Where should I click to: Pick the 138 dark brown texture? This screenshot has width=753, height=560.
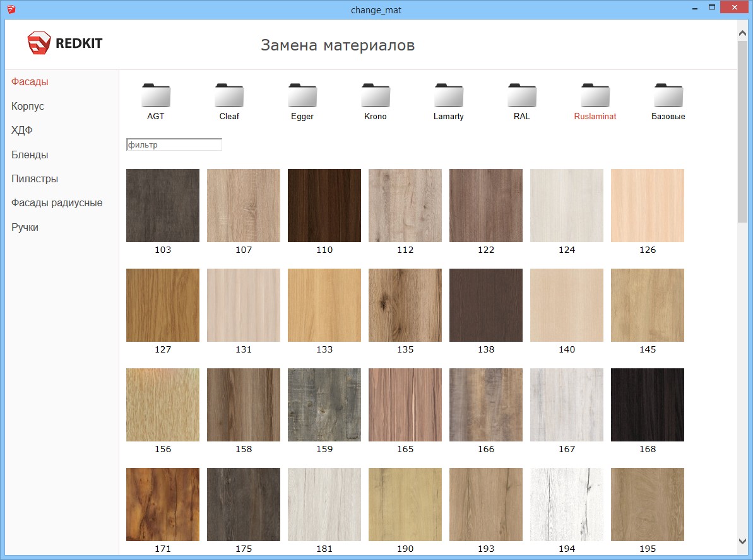click(x=486, y=305)
